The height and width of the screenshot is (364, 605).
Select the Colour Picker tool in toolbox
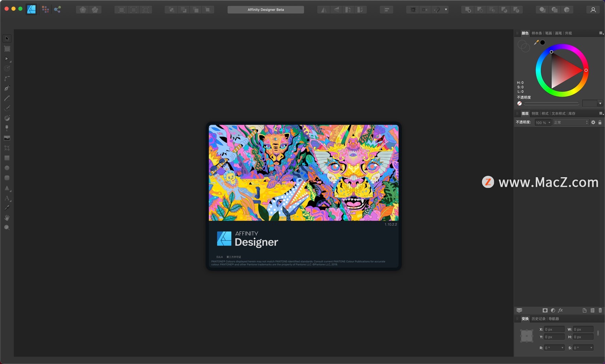coord(7,208)
